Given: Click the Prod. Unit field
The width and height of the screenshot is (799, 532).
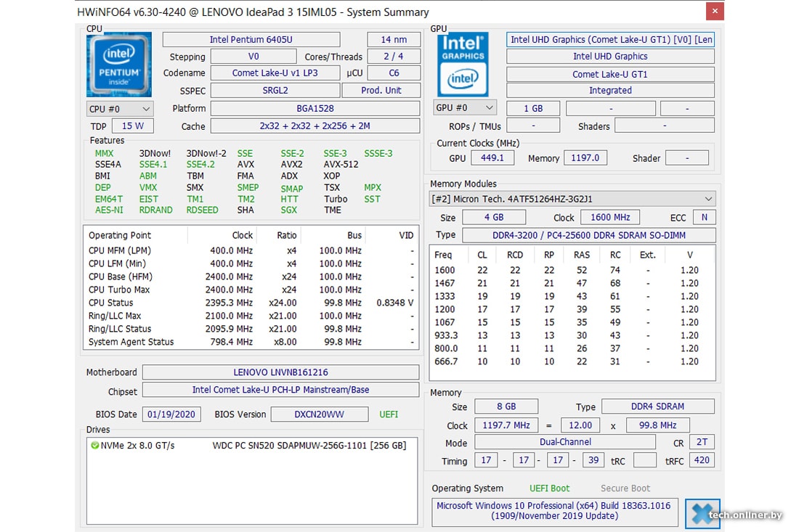Looking at the screenshot, I should (x=381, y=91).
